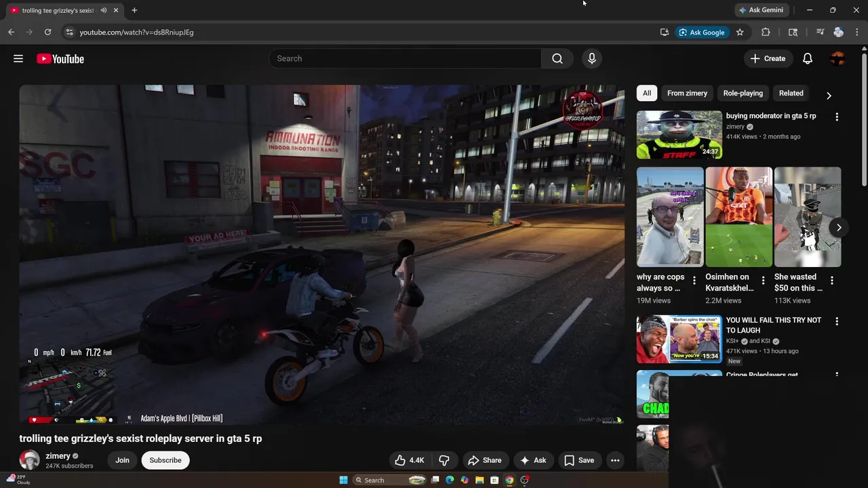Go back in browser history

11,32
